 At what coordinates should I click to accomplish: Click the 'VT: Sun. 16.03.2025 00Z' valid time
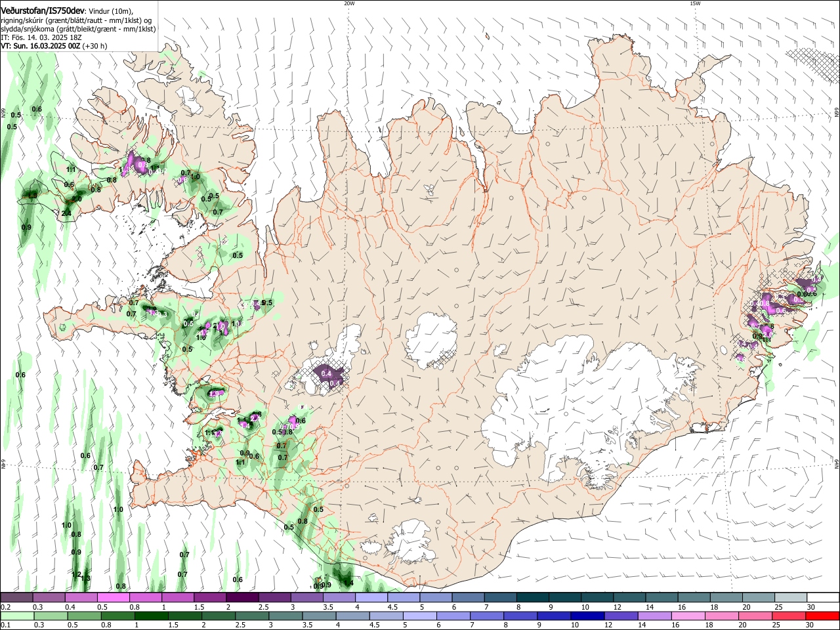click(x=41, y=46)
